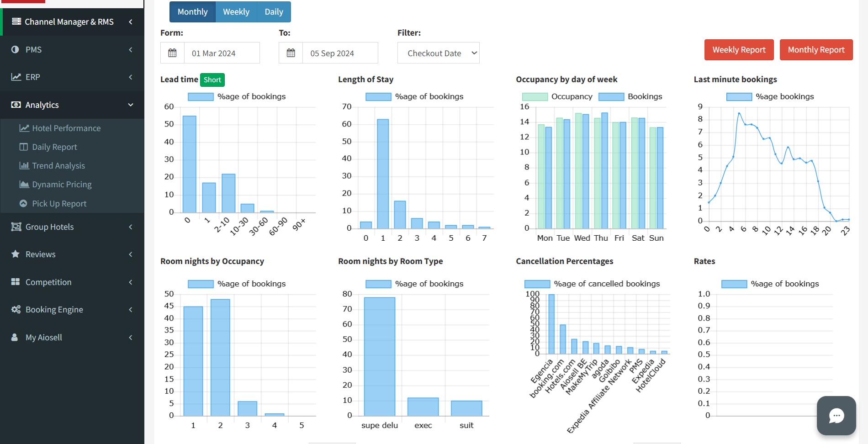Image resolution: width=868 pixels, height=444 pixels.
Task: Click the 1-night bar in Length of Stay
Action: pos(383,174)
